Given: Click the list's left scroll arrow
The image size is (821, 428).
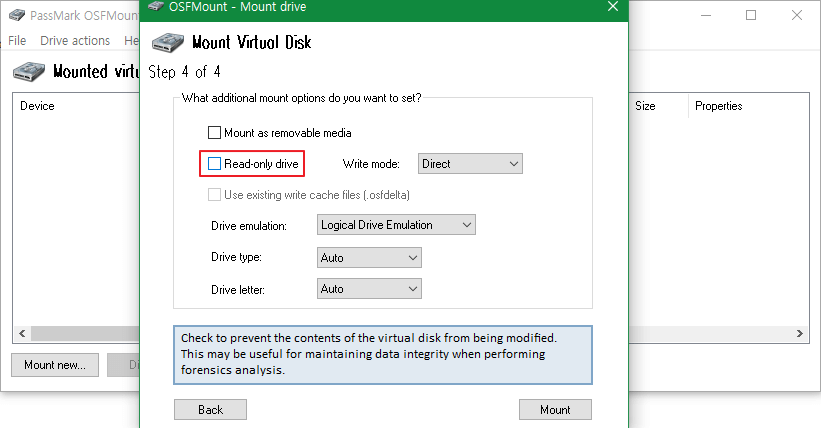Looking at the screenshot, I should (x=22, y=333).
